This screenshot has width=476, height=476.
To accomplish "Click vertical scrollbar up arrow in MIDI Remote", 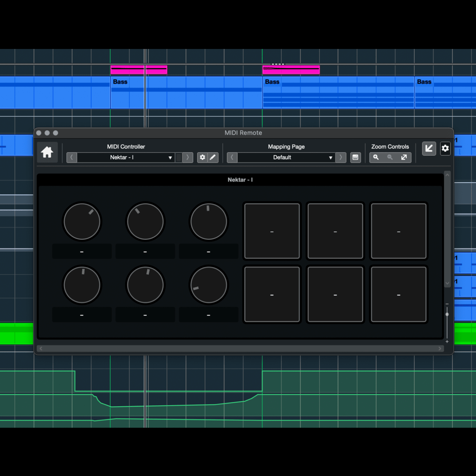I will [x=447, y=175].
